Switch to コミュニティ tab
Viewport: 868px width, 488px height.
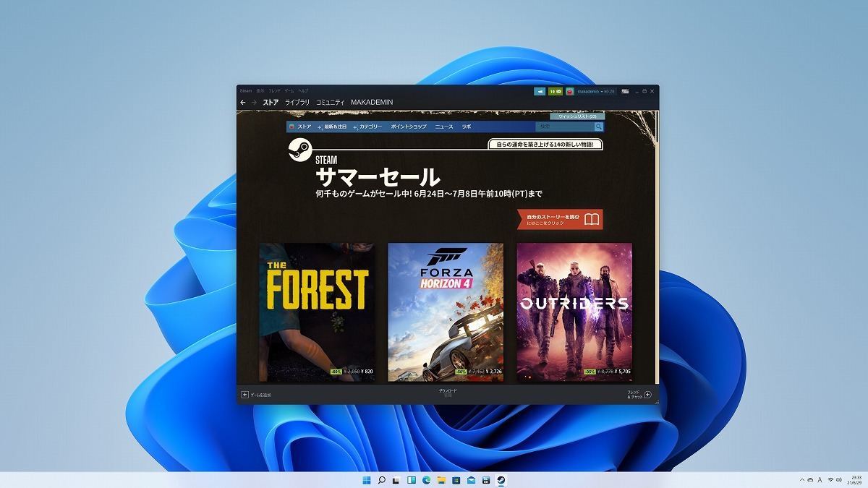coord(331,103)
